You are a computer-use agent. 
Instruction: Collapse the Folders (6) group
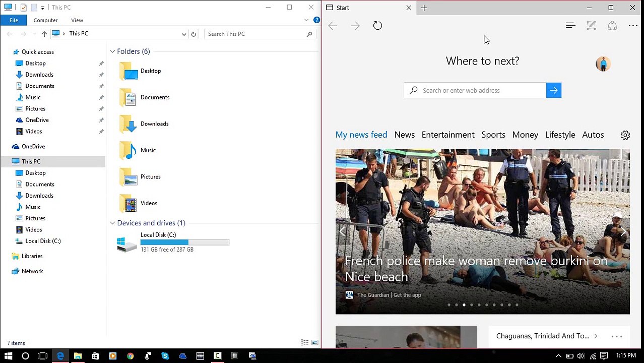112,51
